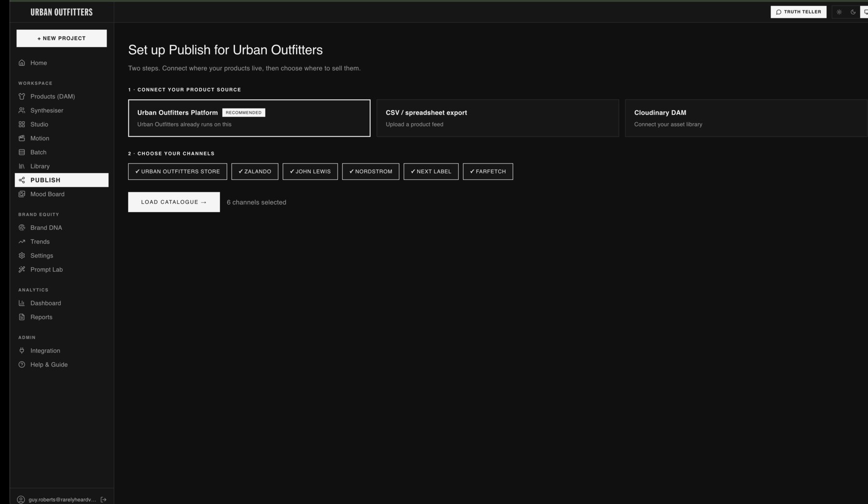Select system theme monitor icon
The image size is (868, 504).
click(x=865, y=12)
